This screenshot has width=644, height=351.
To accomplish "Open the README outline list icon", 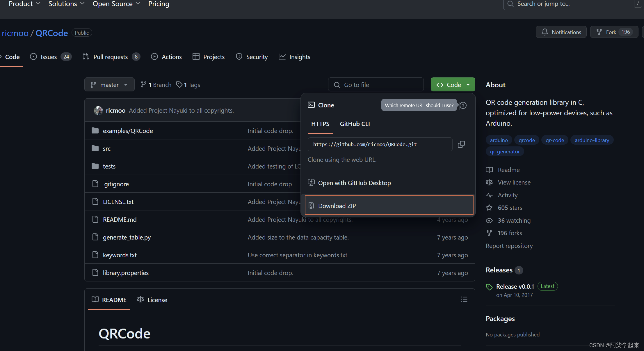I will [464, 299].
